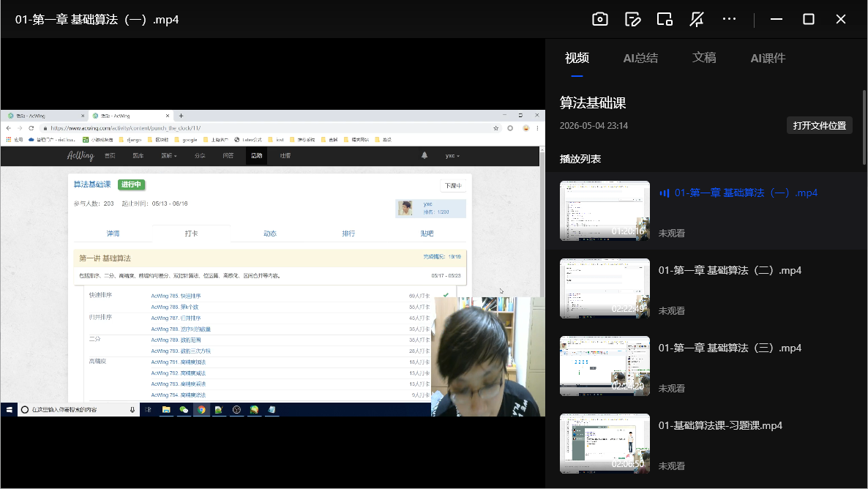Play 01-第一章 基础算法（二）.mp4 from playlist
The height and width of the screenshot is (489, 868).
click(x=730, y=270)
